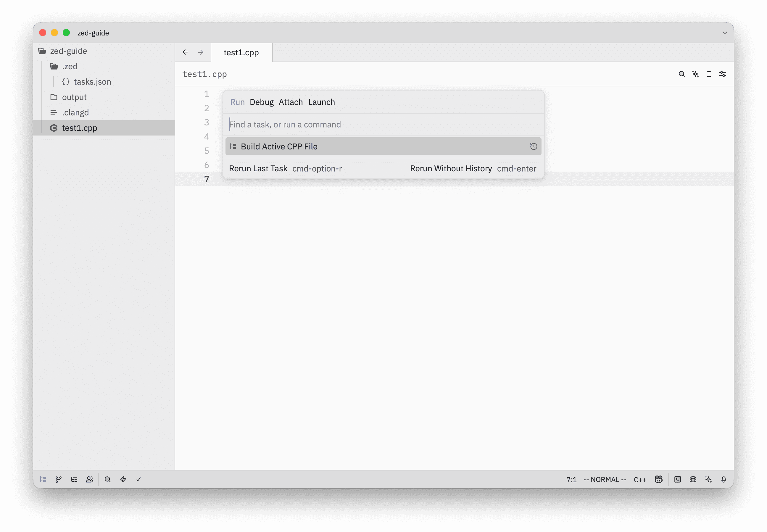
Task: Open the debugger bug icon
Action: pos(693,479)
